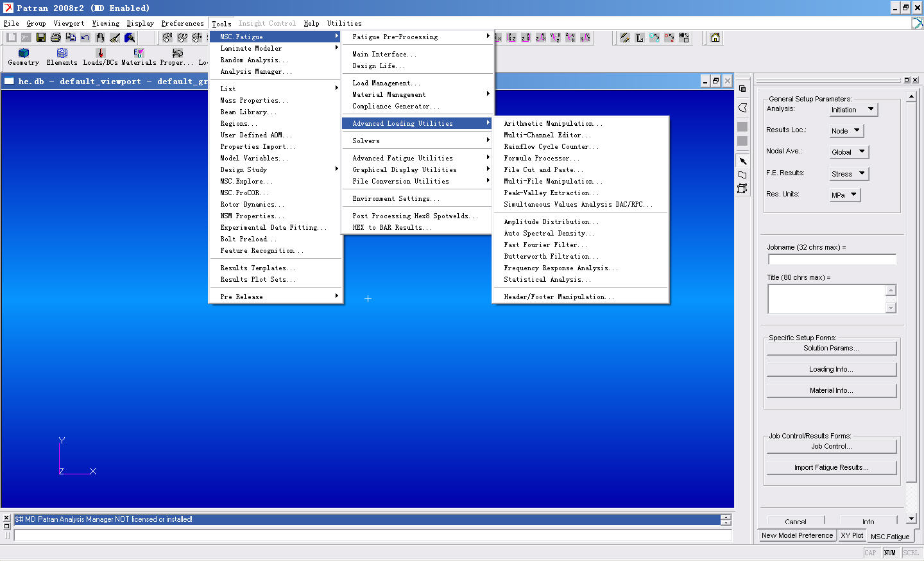Screen dimensions: 924x561
Task: Select Laminate Modeler in Tools menu
Action: point(276,48)
